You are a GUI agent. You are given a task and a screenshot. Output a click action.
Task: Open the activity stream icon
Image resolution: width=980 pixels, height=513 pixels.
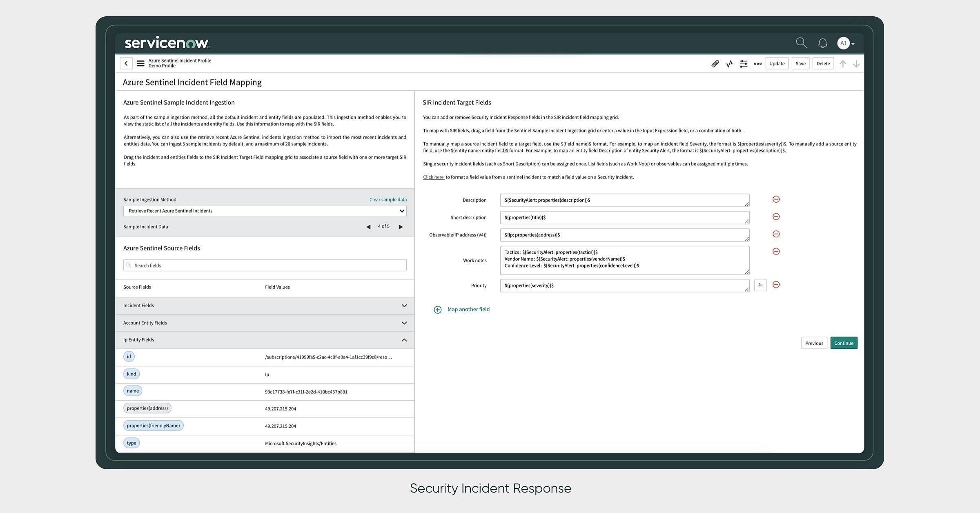(729, 64)
